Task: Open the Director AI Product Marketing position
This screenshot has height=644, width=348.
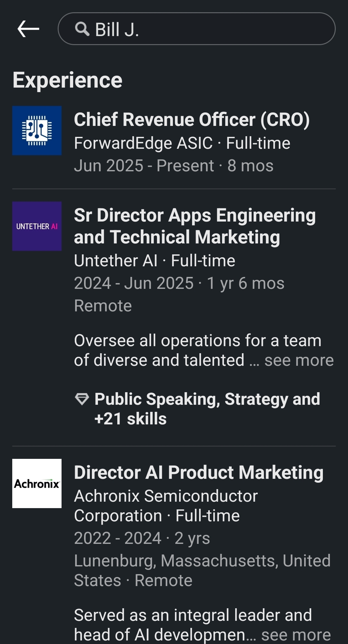Action: (x=198, y=472)
